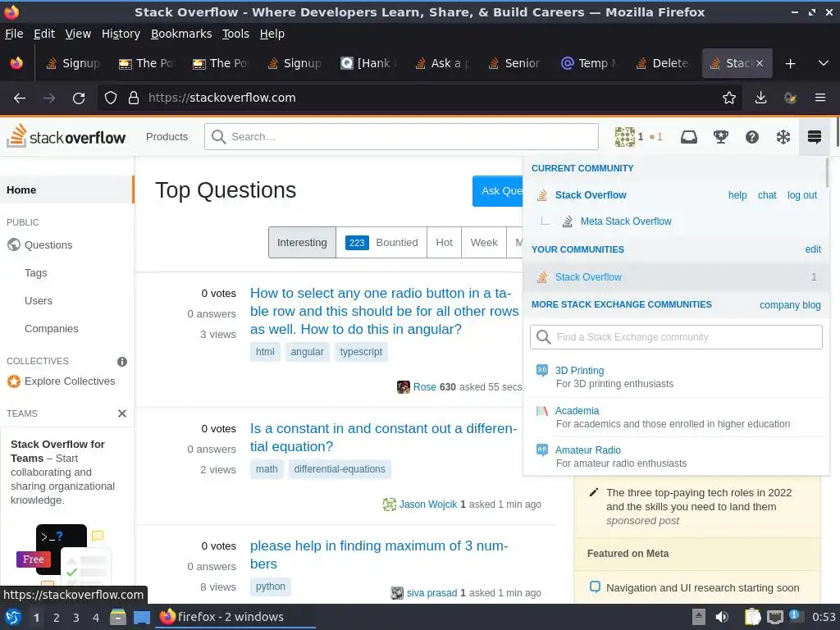Open Tags in the sidebar

pos(36,272)
